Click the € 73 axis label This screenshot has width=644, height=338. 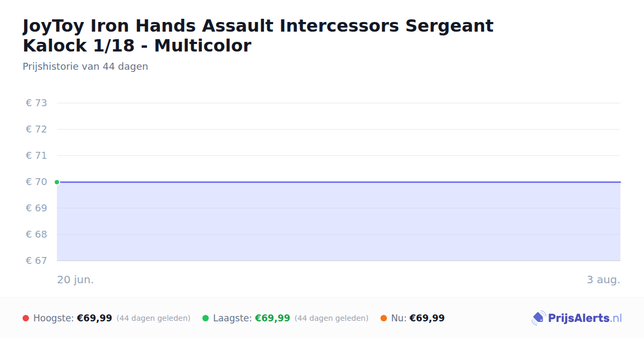click(36, 103)
